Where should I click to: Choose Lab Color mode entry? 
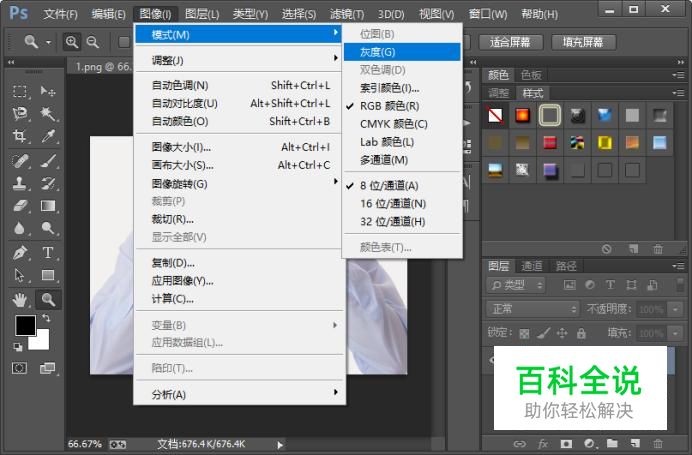402,142
